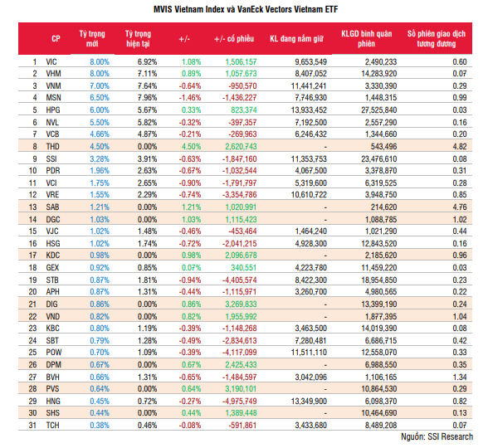Click the VIC ticker in row 1
The image size is (488, 448).
click(x=51, y=62)
